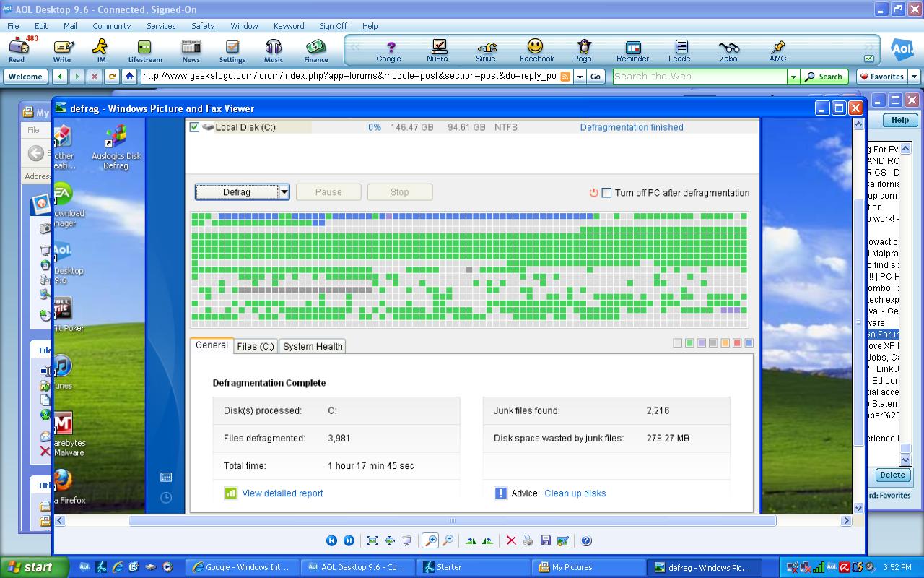The height and width of the screenshot is (578, 924).
Task: Open image for editing icon
Action: click(x=563, y=540)
